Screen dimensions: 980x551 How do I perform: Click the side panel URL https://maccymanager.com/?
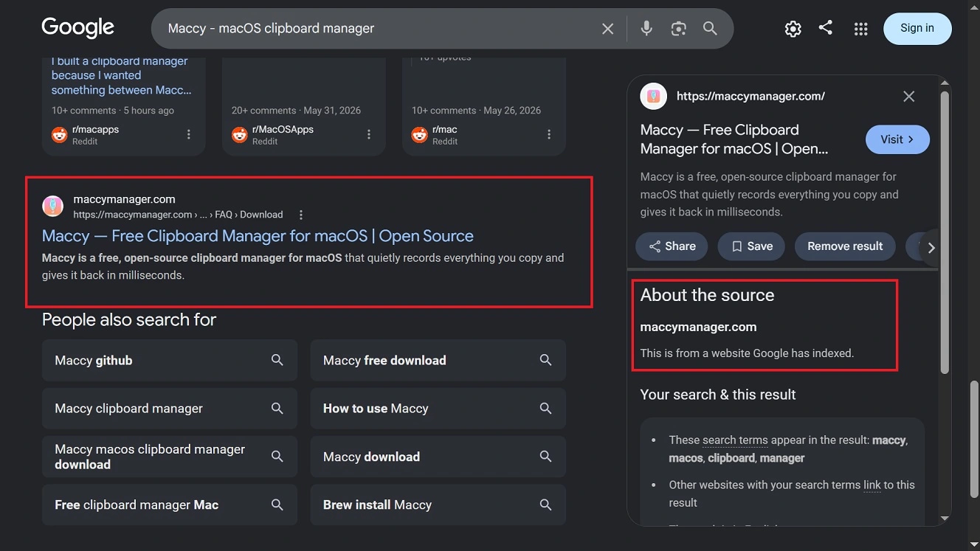(x=750, y=96)
